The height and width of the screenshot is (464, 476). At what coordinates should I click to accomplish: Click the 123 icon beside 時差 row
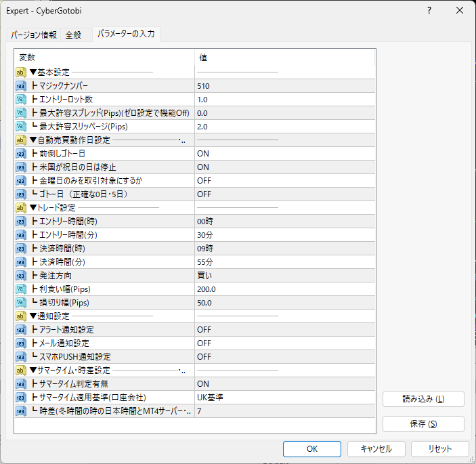(x=20, y=411)
